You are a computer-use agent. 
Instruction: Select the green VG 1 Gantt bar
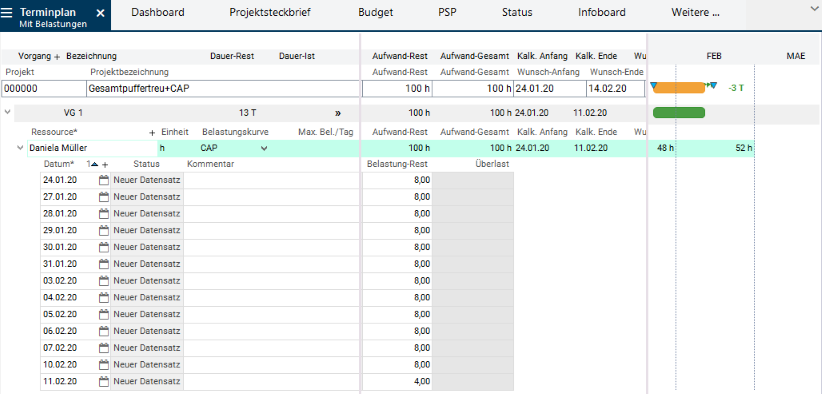pos(679,113)
